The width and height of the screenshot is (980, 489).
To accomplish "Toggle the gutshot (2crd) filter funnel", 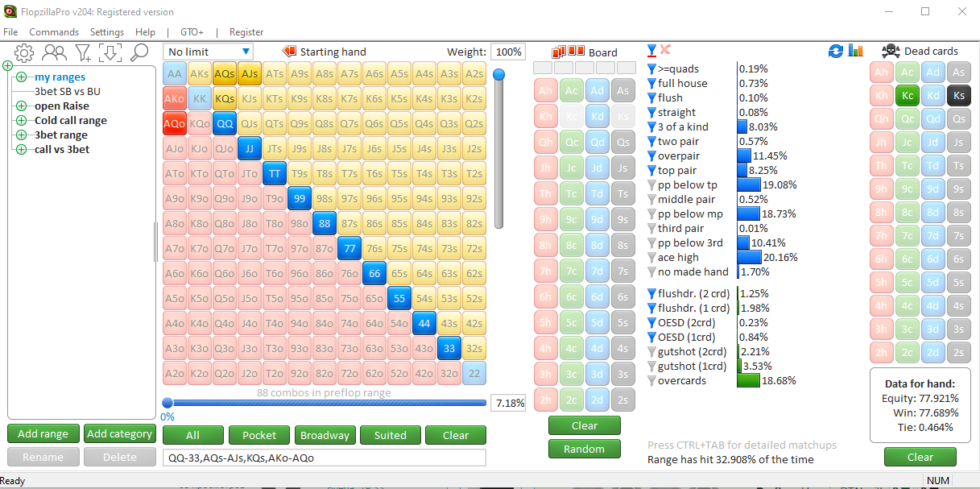I will [652, 351].
